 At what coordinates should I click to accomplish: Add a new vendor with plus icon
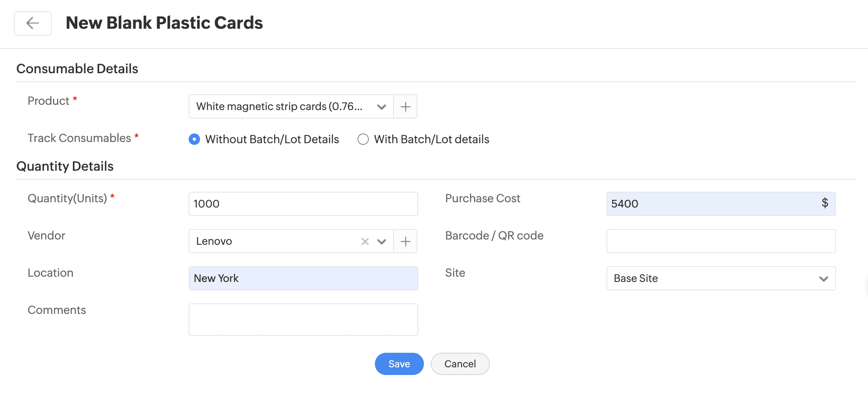pos(405,242)
